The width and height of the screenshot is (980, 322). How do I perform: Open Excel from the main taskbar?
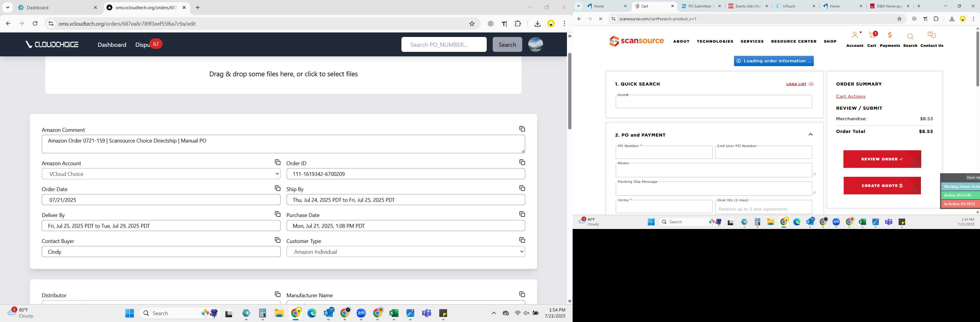[x=394, y=313]
